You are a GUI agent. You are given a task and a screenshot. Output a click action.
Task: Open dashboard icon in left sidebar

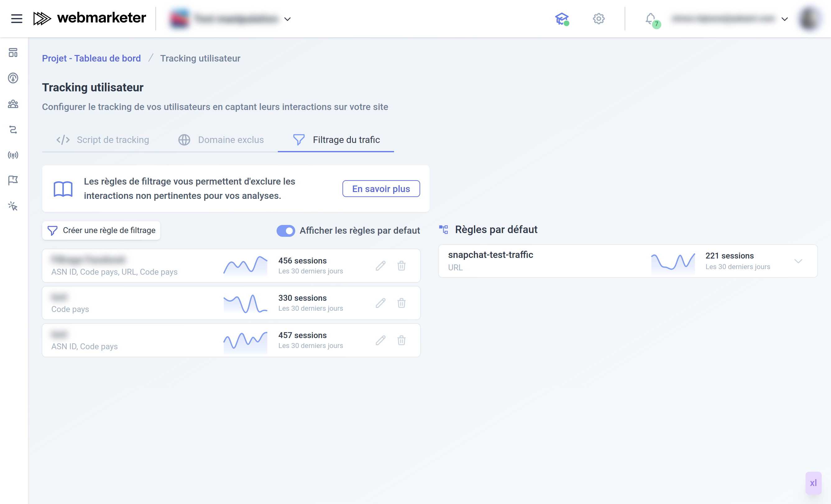pyautogui.click(x=13, y=53)
